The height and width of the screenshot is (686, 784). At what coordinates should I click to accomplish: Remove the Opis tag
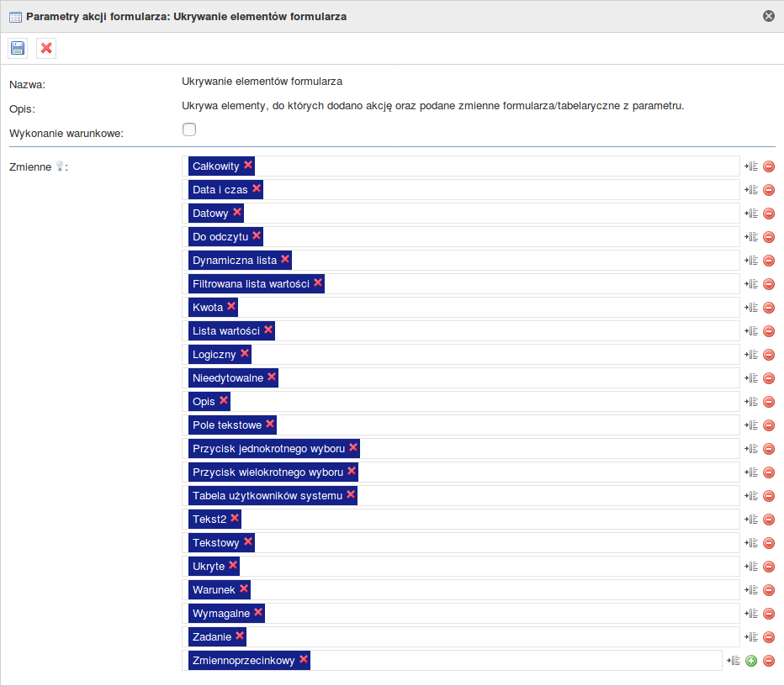[x=224, y=400]
